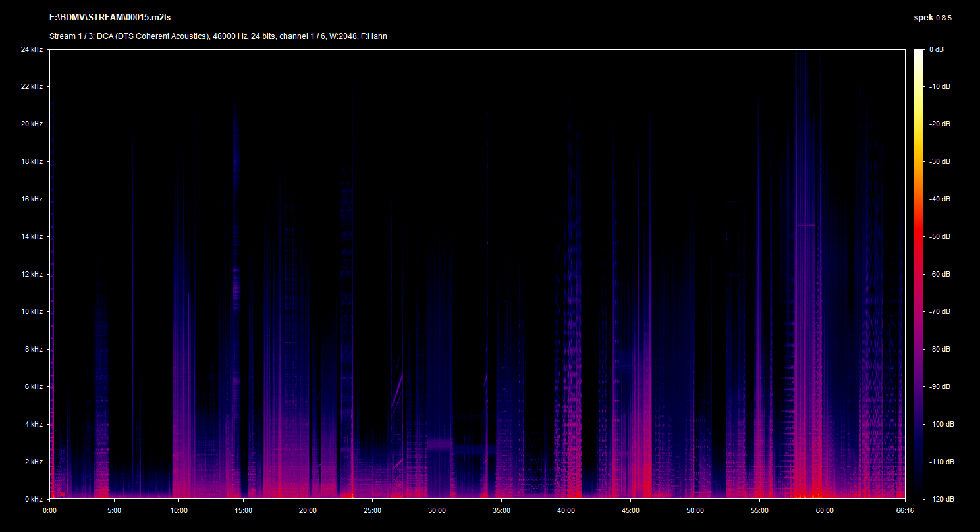The width and height of the screenshot is (980, 532).
Task: Click the -120 dB scale label
Action: (x=939, y=499)
